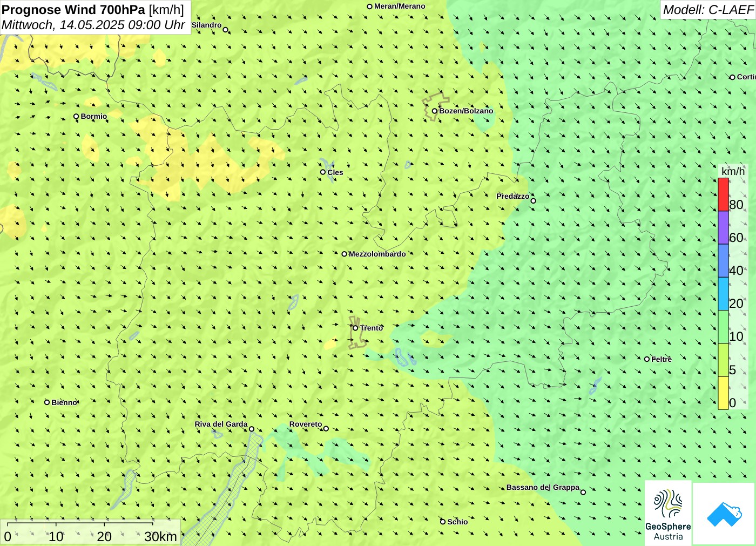Screen dimensions: 756x546
Task: Select the Bienno city marker
Action: 47,402
